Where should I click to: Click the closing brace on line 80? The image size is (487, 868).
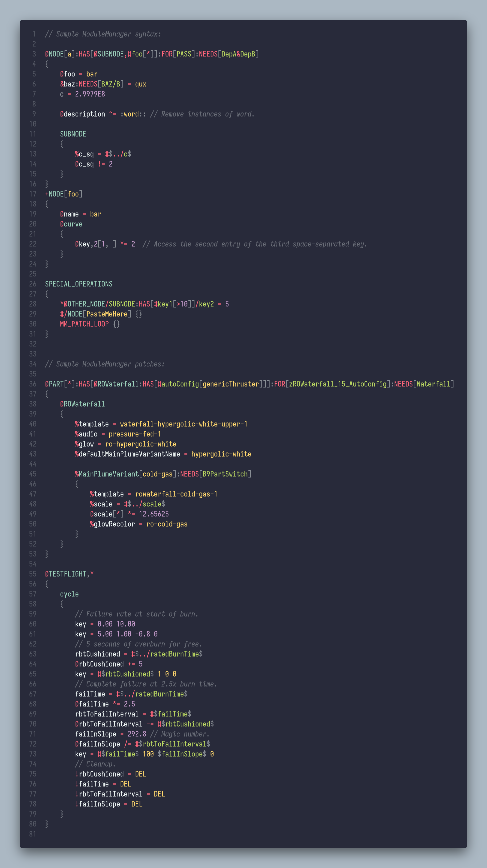tap(47, 824)
